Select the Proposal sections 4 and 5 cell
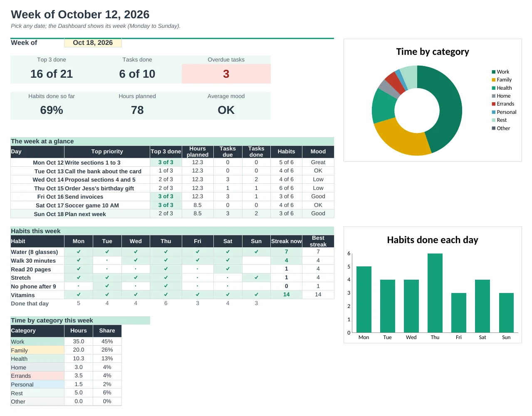 click(107, 180)
